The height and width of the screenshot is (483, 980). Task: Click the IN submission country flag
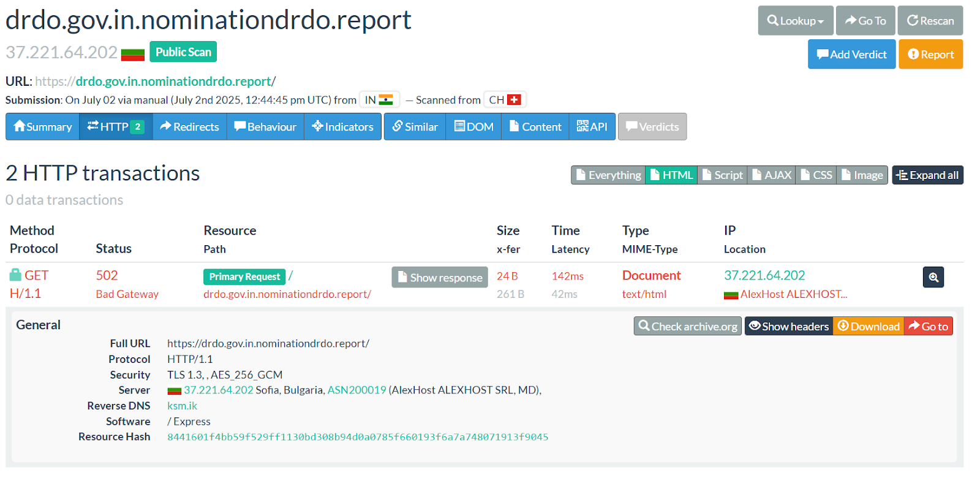coord(386,100)
